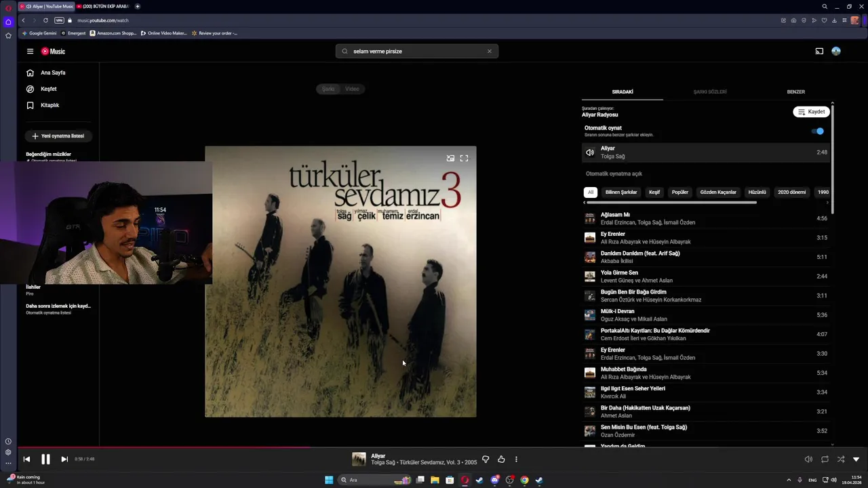Open the YouTube Music hamburger guide menu
This screenshot has width=868, height=488.
[30, 52]
